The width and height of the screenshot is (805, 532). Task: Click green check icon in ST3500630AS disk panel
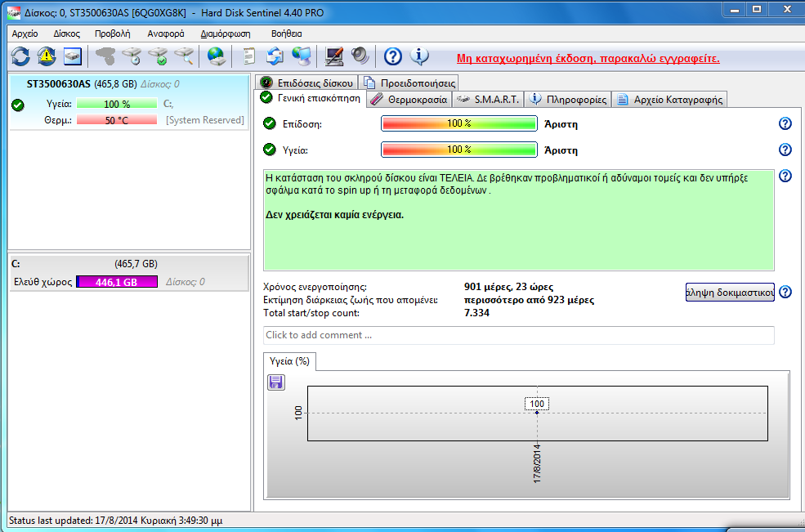(x=18, y=105)
